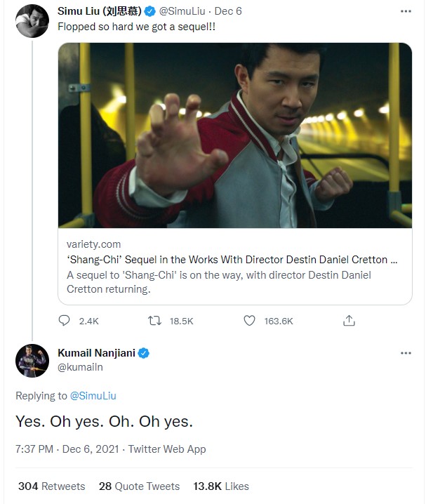Click the @SimuLiu link in Replying to
The width and height of the screenshot is (433, 504).
click(x=93, y=396)
